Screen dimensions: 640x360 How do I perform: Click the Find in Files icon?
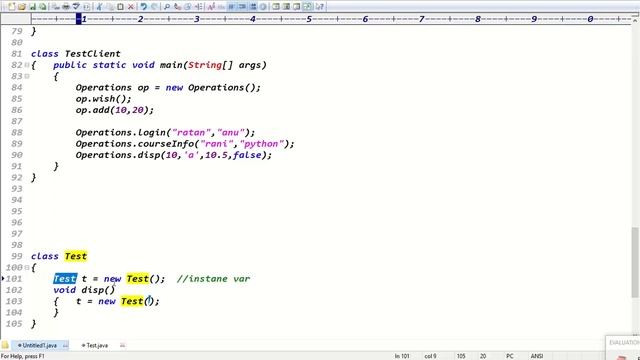coord(188,7)
